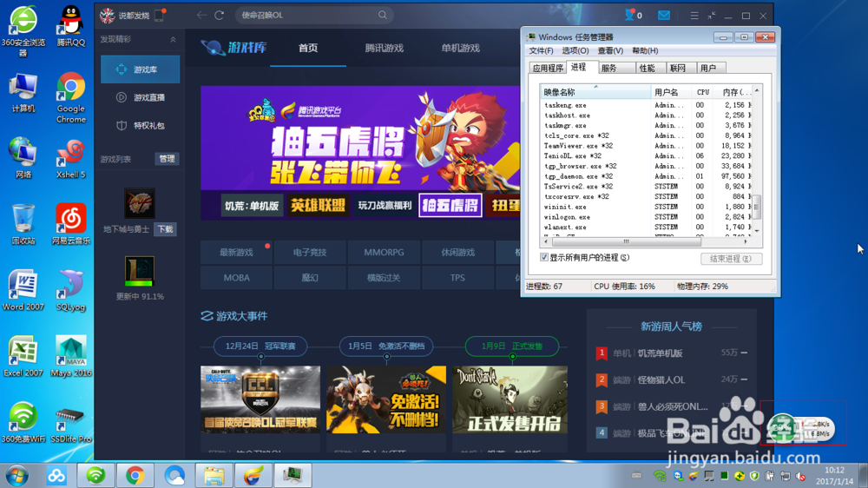
Task: Open the 查看(V) menu in Task Manager
Action: pos(610,50)
